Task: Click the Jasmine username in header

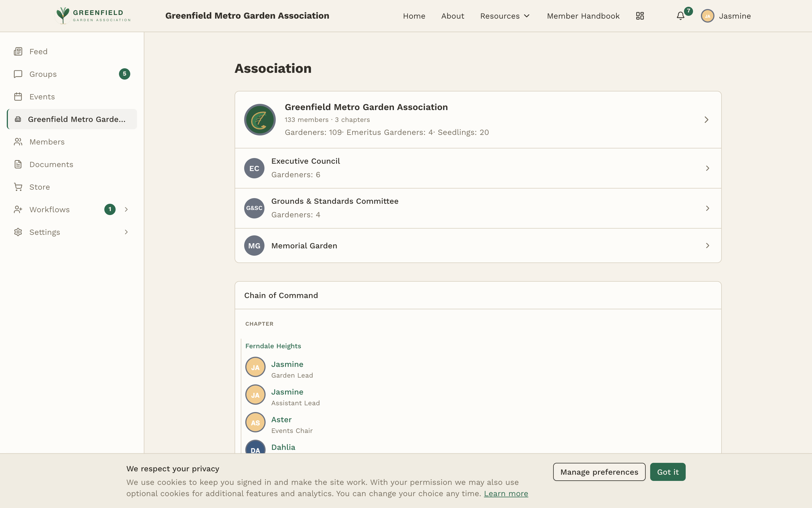Action: coord(735,16)
